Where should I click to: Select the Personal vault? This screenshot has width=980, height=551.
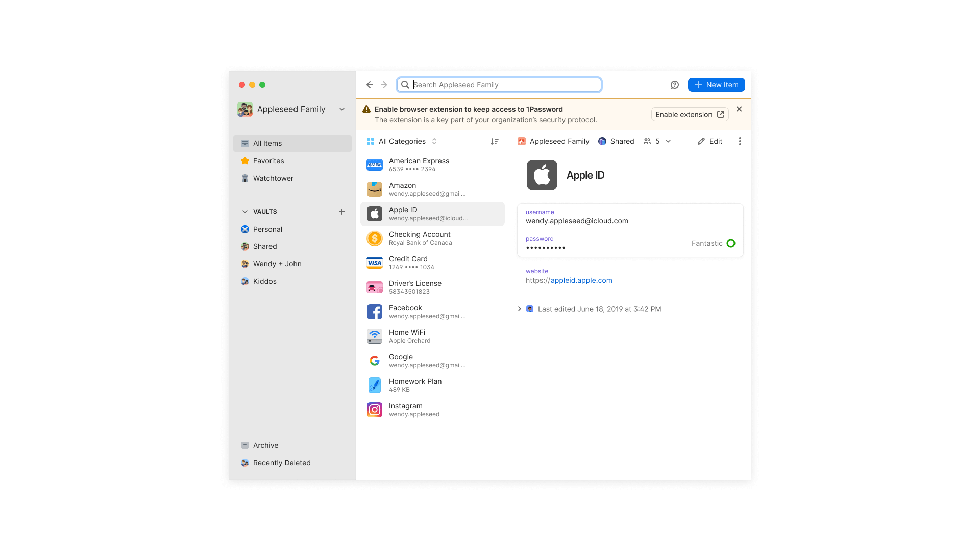tap(292, 229)
